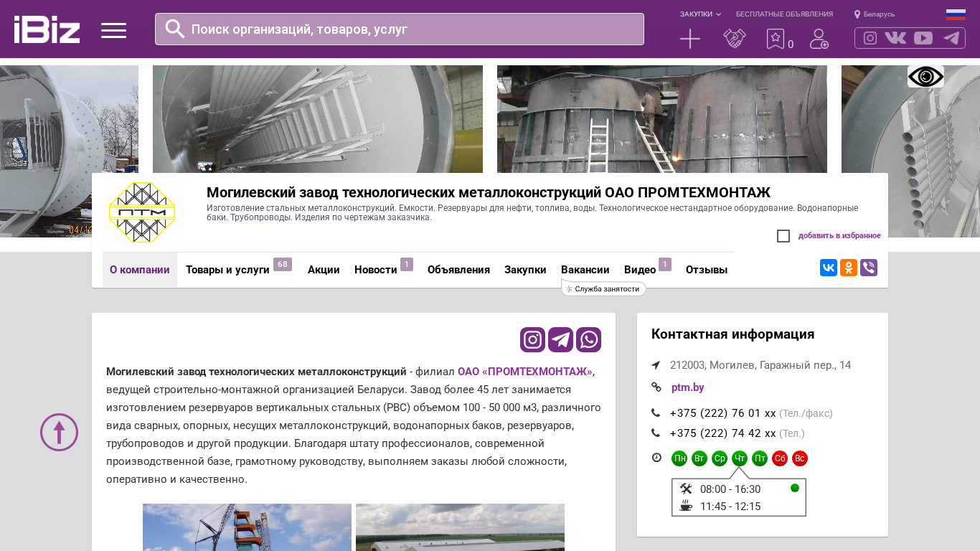Open YouTube channel from header
980x551 pixels.
tap(923, 38)
